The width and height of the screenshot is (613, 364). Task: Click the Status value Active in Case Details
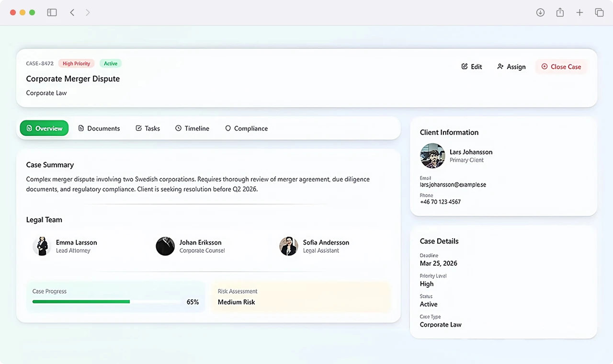pos(429,304)
